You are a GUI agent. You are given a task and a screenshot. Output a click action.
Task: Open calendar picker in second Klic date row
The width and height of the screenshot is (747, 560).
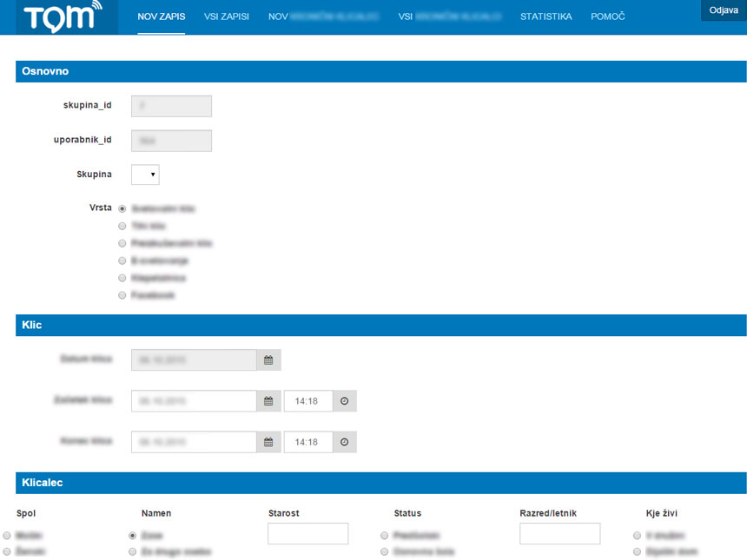click(268, 401)
